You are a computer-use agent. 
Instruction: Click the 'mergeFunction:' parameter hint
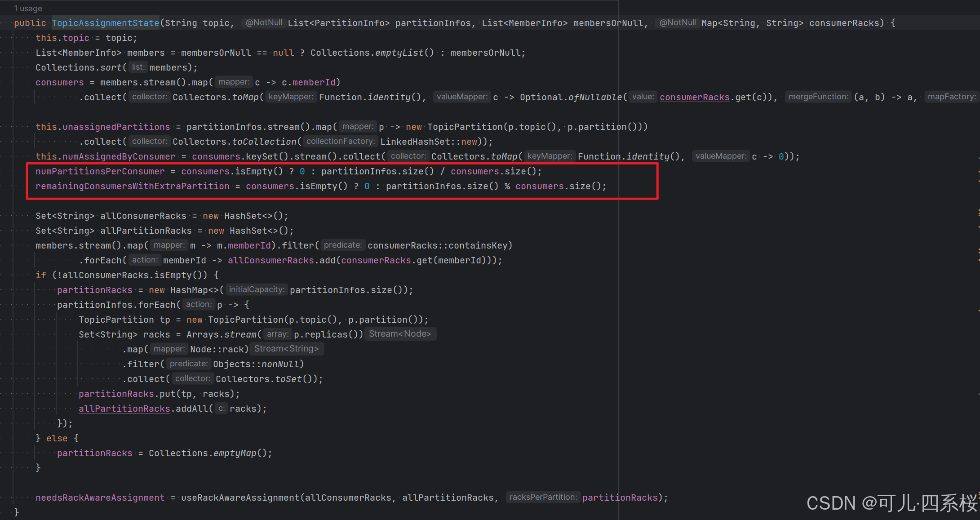[818, 97]
